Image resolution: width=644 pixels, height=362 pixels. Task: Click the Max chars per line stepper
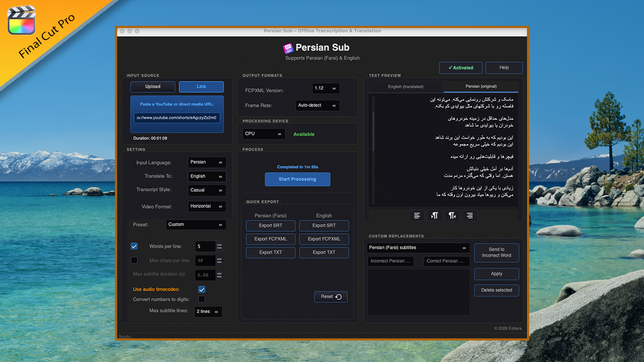tap(219, 260)
